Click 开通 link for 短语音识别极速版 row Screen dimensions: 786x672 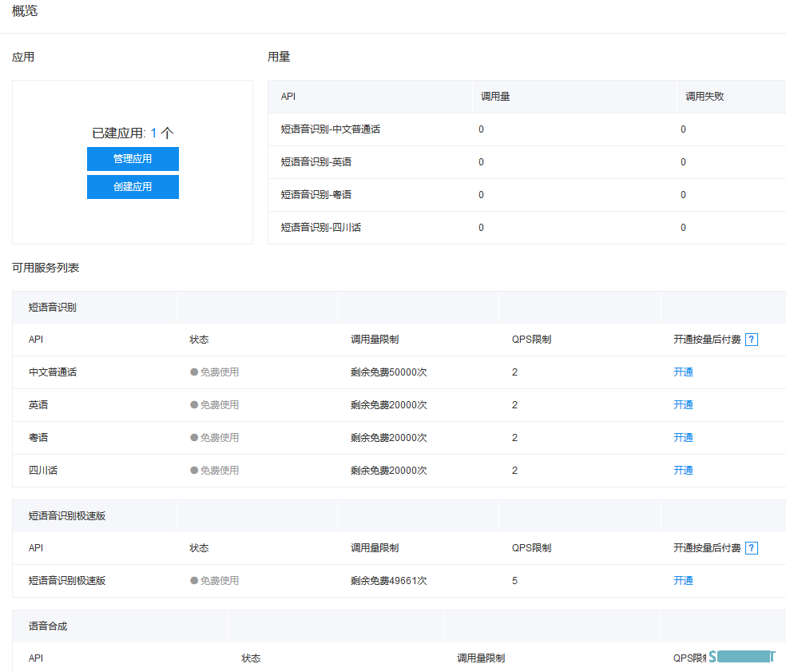[683, 581]
